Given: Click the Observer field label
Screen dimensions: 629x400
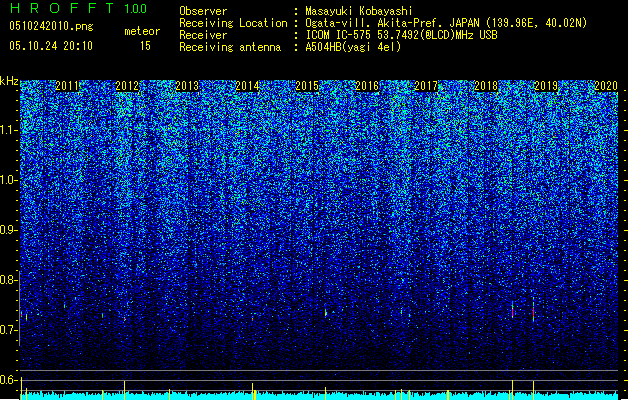Looking at the screenshot, I should click(x=203, y=11).
